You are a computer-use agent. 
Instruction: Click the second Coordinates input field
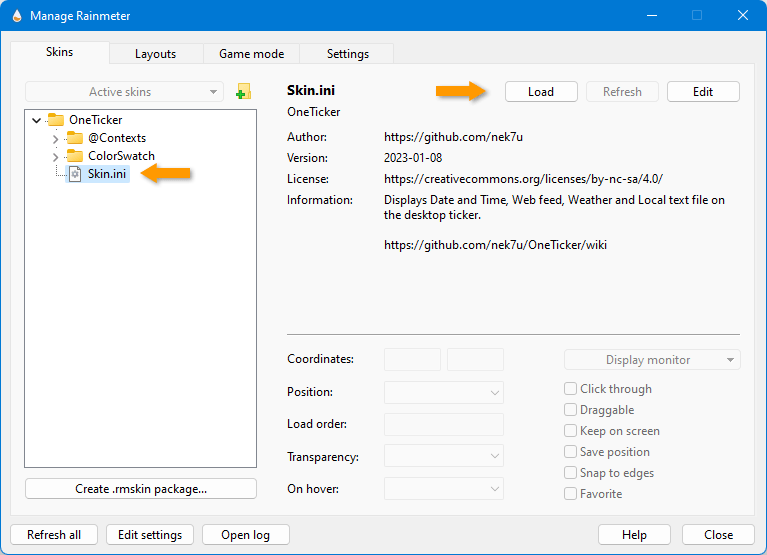pos(475,359)
